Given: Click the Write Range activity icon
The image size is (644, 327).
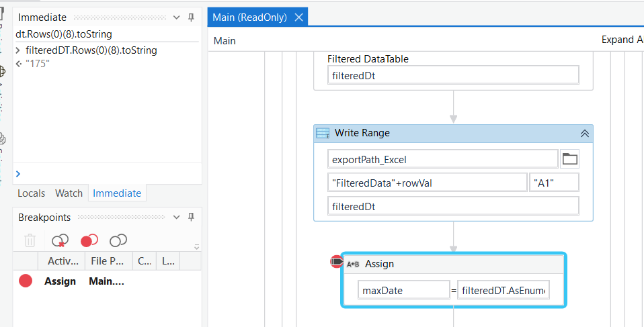Looking at the screenshot, I should click(323, 133).
